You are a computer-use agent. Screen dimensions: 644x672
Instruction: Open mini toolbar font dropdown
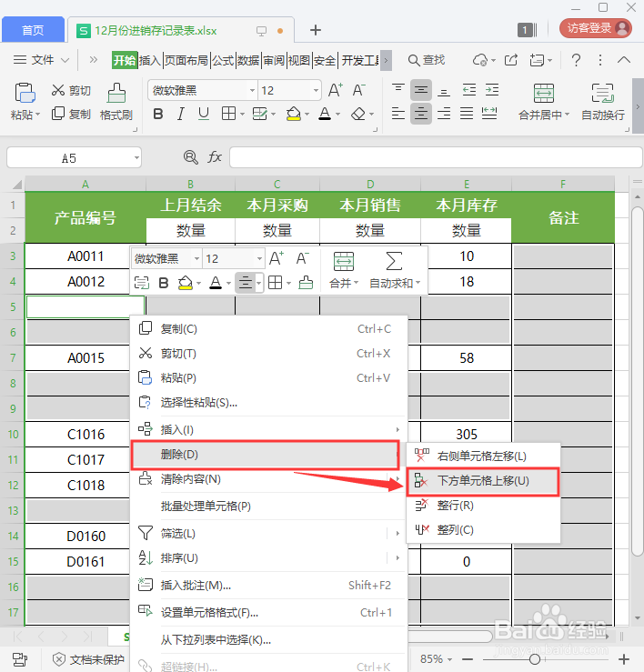coord(196,259)
